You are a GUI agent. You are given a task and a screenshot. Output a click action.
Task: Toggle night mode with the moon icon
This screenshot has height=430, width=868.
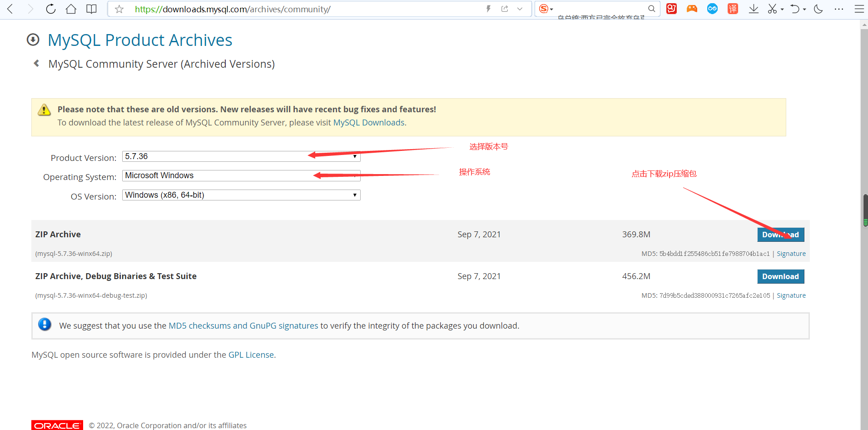point(818,9)
